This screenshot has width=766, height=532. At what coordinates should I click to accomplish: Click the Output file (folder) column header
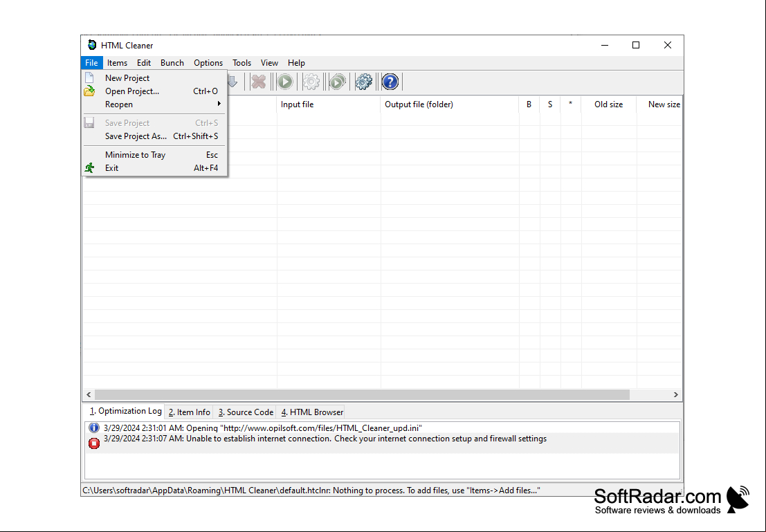coord(450,104)
